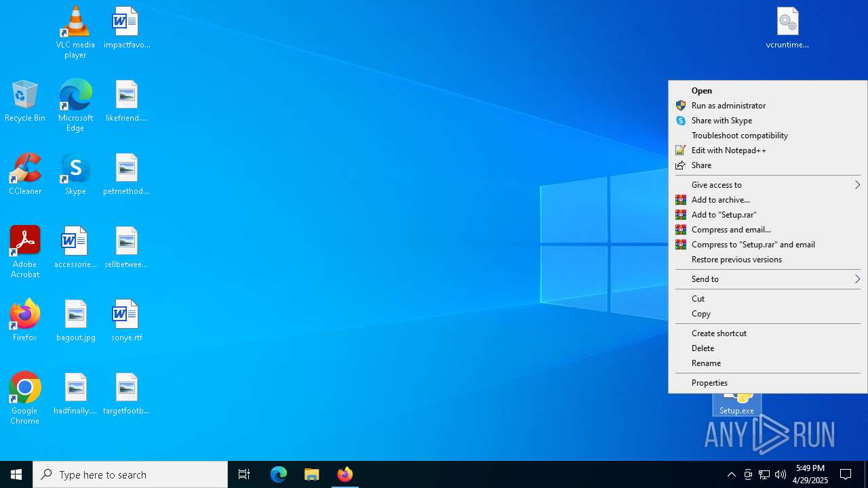Choose Rename in the context menu
This screenshot has height=488, width=868.
click(768, 363)
